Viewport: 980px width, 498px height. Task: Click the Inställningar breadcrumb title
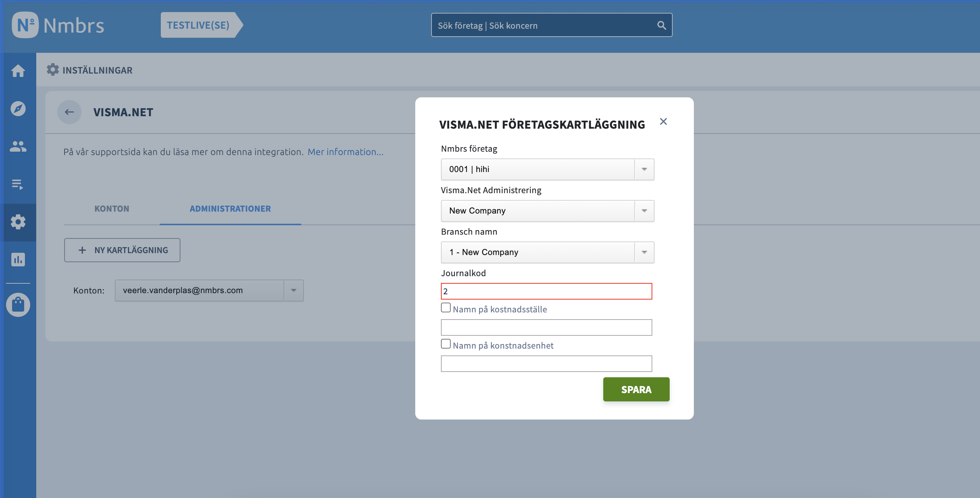(x=97, y=70)
